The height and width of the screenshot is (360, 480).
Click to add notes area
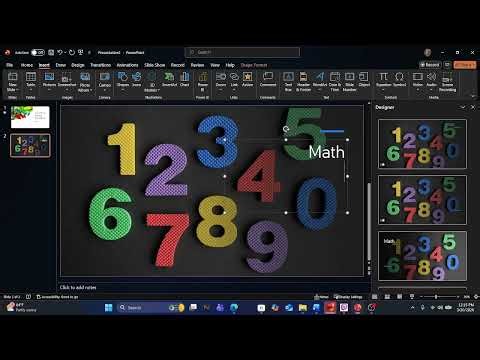78,287
